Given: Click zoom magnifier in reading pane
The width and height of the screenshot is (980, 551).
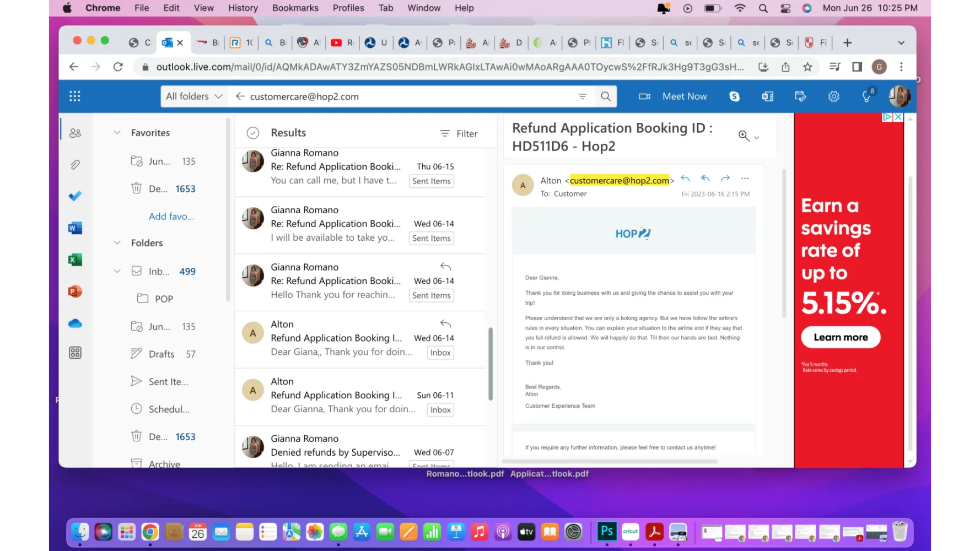Looking at the screenshot, I should click(744, 136).
